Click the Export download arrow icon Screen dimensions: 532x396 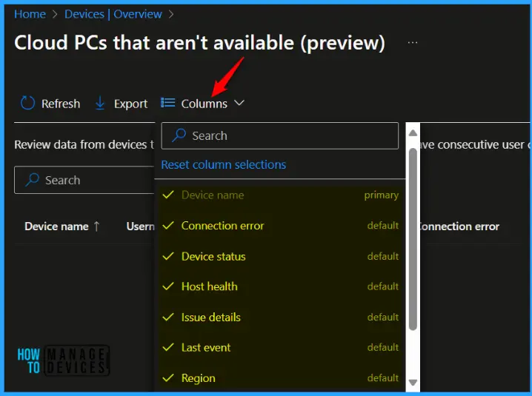(100, 103)
